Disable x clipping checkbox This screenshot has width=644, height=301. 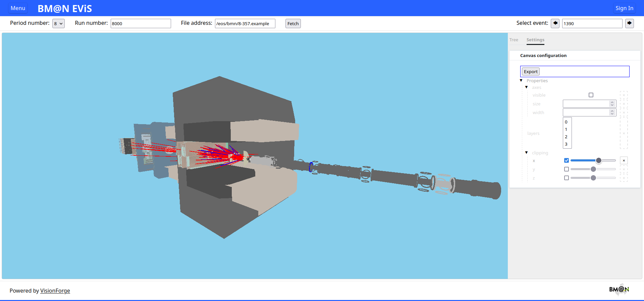(567, 161)
